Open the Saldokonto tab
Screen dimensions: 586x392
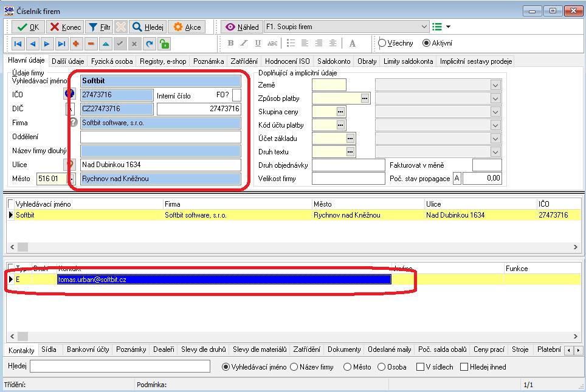(x=334, y=61)
